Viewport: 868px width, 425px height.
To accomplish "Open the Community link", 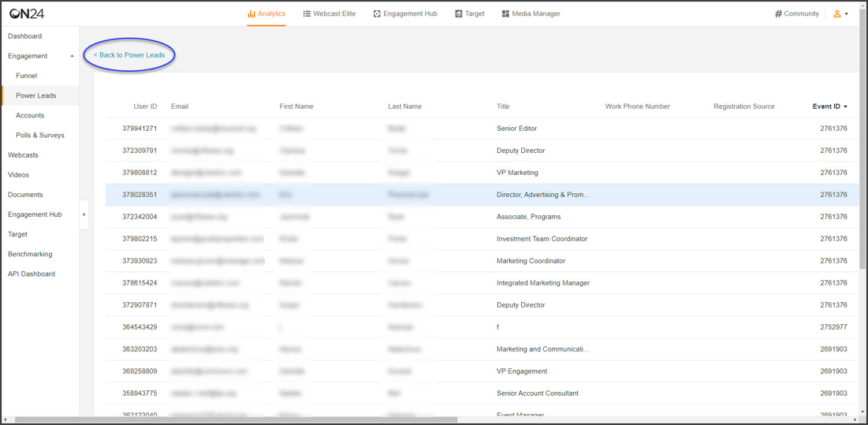I will tap(796, 14).
